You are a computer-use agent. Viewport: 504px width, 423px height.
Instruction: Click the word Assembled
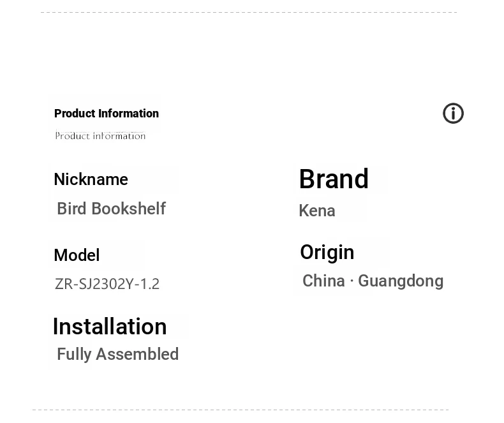[x=137, y=354]
